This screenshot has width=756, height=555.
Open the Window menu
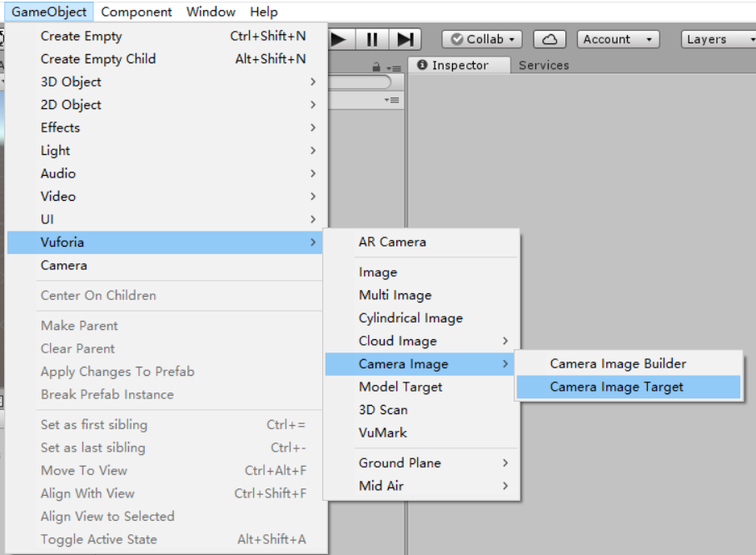[x=211, y=12]
